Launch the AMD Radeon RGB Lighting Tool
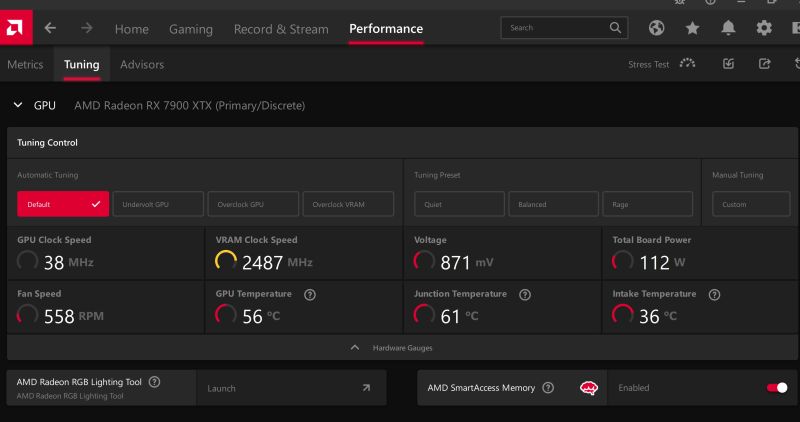Viewport: 800px width, 422px height. point(291,388)
